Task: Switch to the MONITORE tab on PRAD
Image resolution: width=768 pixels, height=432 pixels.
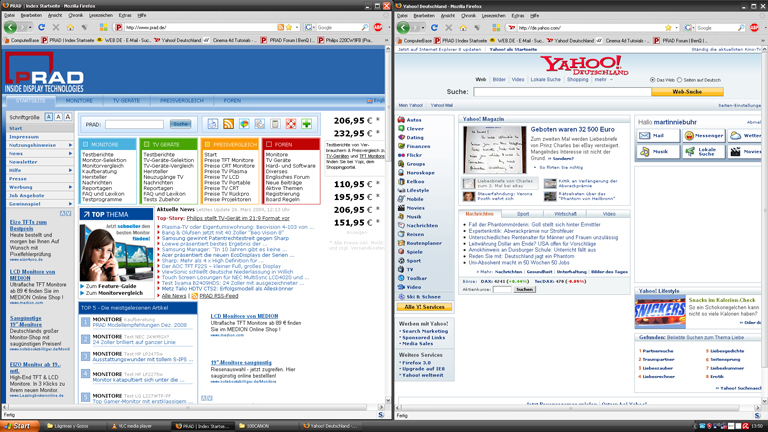Action: tap(79, 100)
